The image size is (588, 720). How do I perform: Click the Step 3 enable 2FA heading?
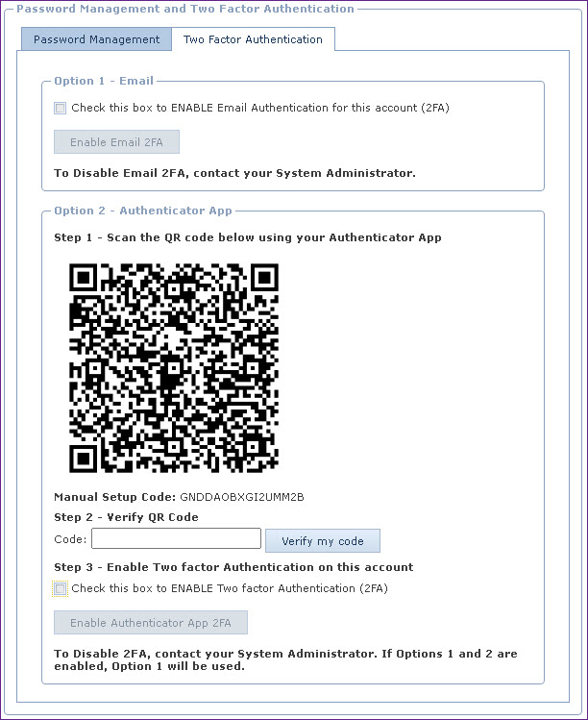233,567
